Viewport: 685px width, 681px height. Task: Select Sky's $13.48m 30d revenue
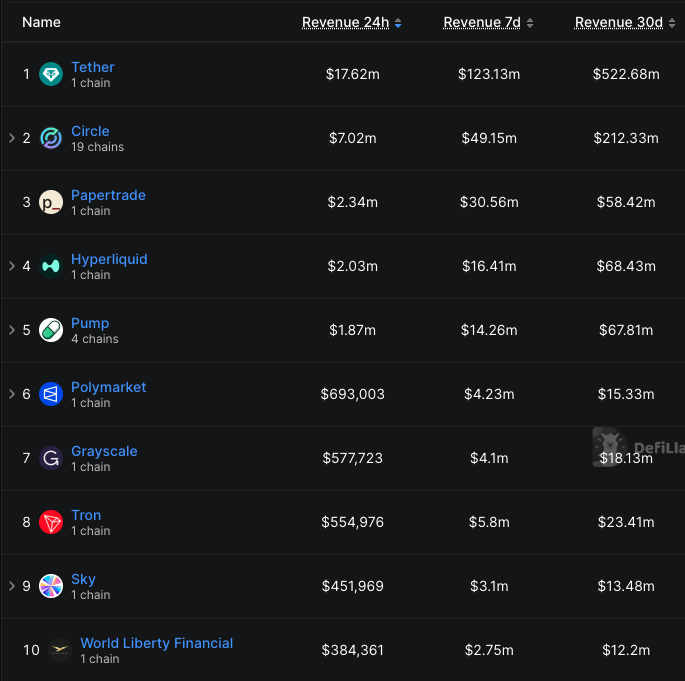coord(626,586)
